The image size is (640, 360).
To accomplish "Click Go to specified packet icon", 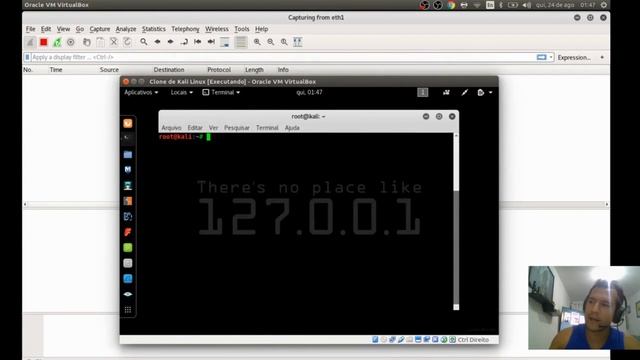I will click(184, 42).
